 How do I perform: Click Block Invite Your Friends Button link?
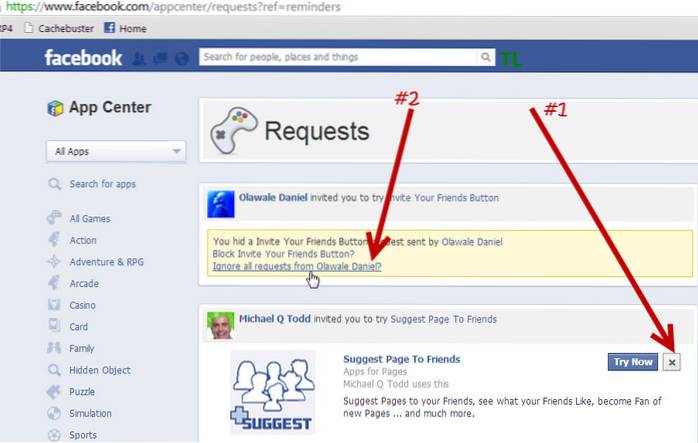pos(284,254)
